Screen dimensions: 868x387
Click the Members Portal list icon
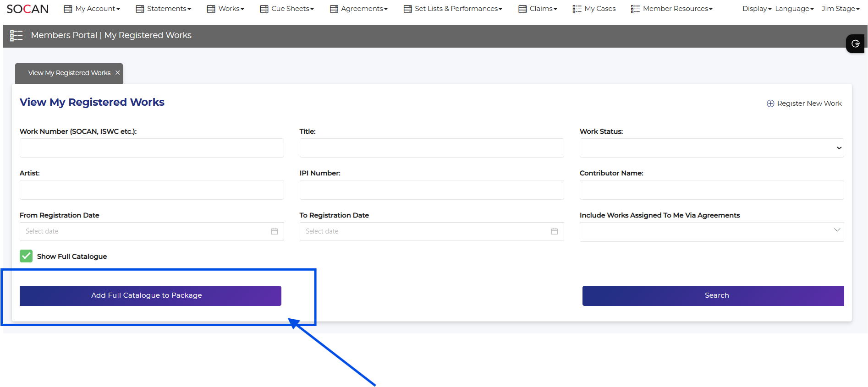click(16, 35)
